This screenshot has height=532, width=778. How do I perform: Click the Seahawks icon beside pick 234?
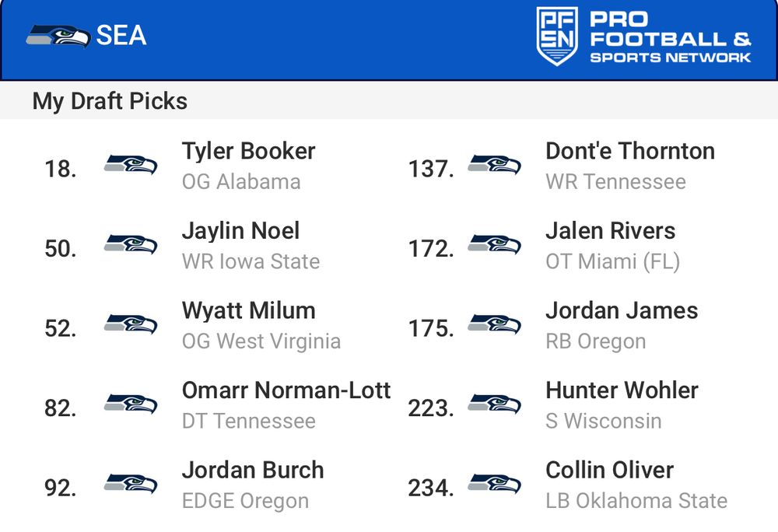pos(494,484)
